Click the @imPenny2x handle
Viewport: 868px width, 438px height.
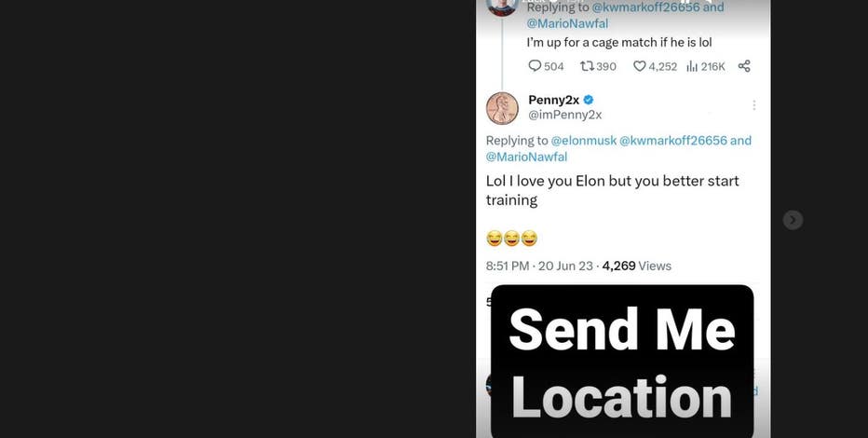[564, 115]
